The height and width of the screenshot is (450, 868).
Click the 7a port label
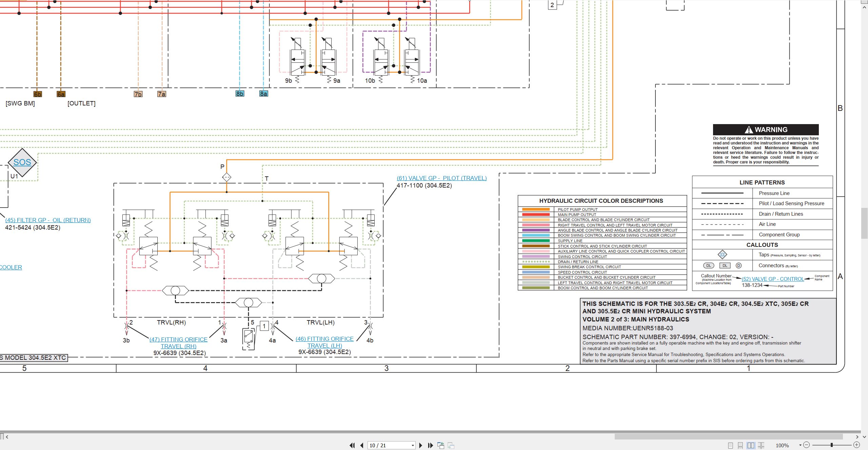click(162, 94)
